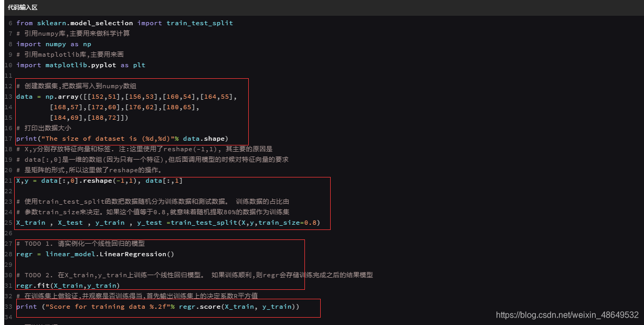Click the TODO 2 comment line
644x325 pixels.
[194, 275]
